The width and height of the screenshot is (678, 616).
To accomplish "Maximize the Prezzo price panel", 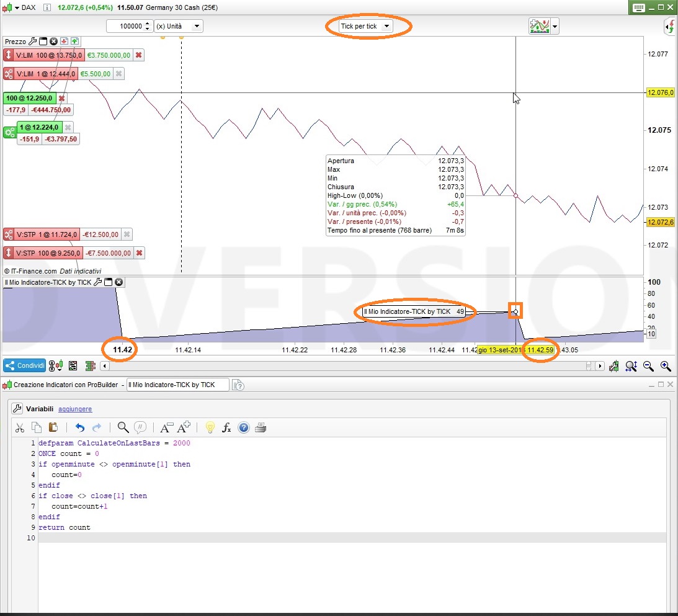I will pyautogui.click(x=43, y=41).
